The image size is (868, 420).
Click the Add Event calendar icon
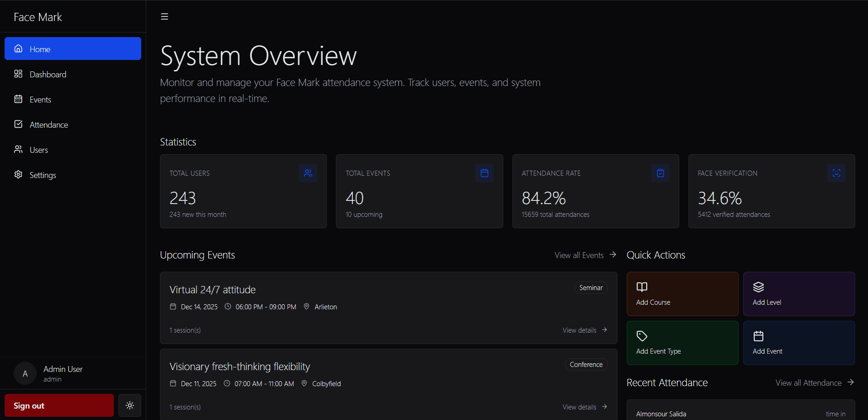coord(758,336)
